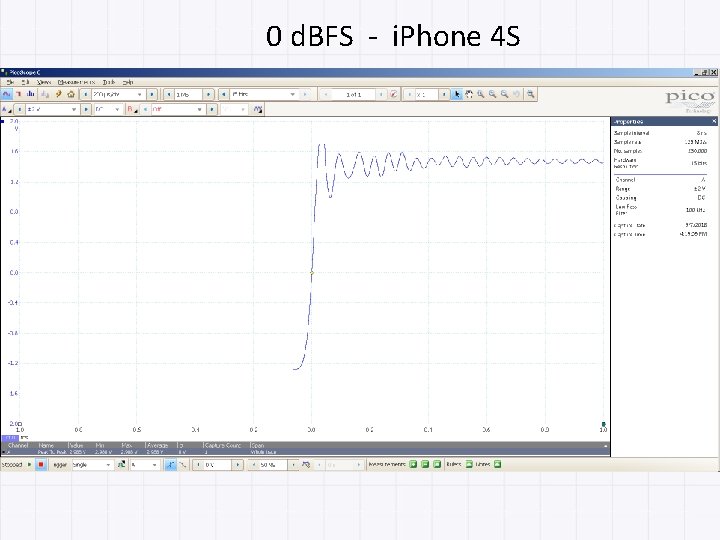Increase trigger threshold with right arrow
This screenshot has width=720, height=540.
point(238,465)
